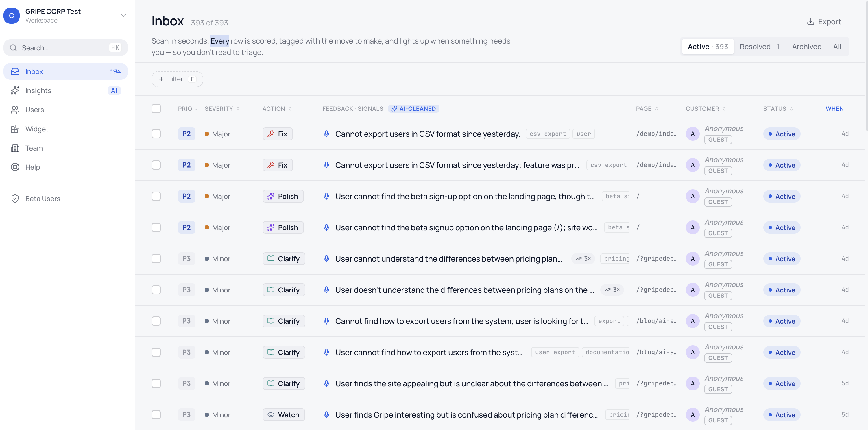This screenshot has width=868, height=430.
Task: Click the microphone icon on first CSV export row
Action: (x=326, y=134)
